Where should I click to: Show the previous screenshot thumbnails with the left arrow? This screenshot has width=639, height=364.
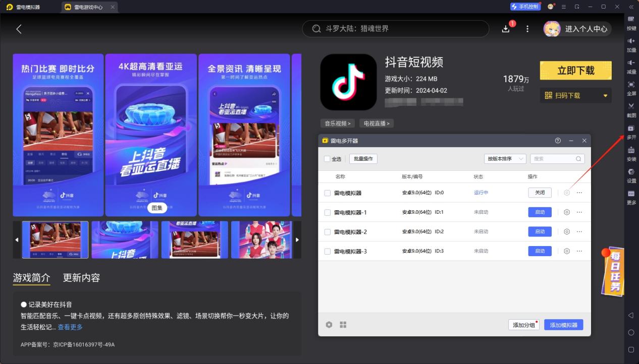17,240
